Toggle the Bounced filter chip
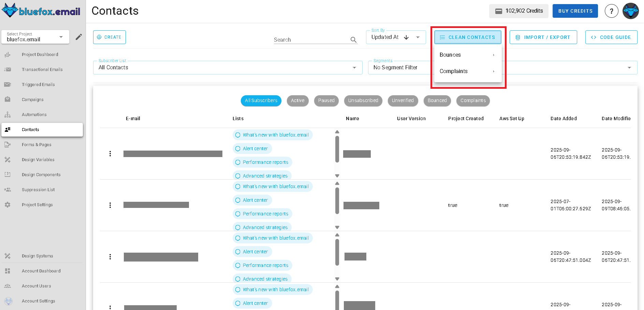644x310 pixels. [437, 100]
